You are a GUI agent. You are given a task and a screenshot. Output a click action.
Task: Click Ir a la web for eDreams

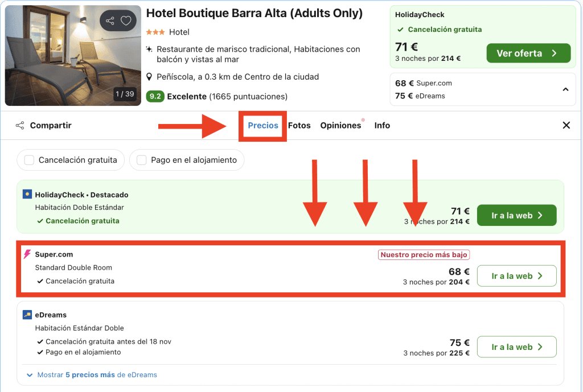pos(516,347)
